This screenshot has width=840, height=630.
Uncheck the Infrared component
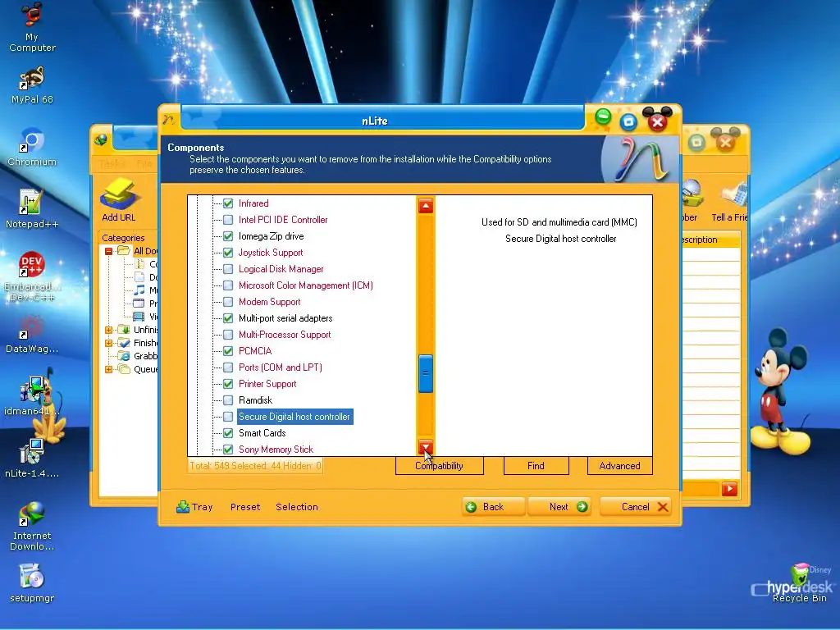(228, 203)
